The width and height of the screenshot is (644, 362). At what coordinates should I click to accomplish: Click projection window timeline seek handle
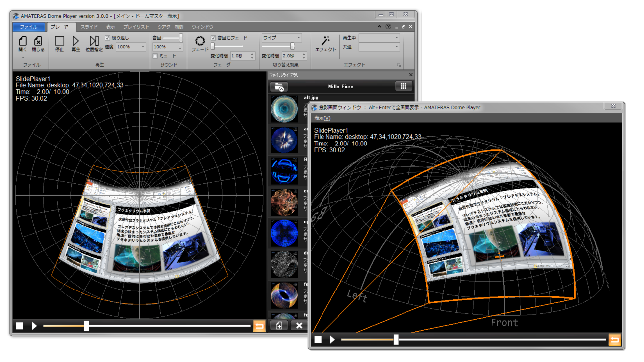[396, 340]
